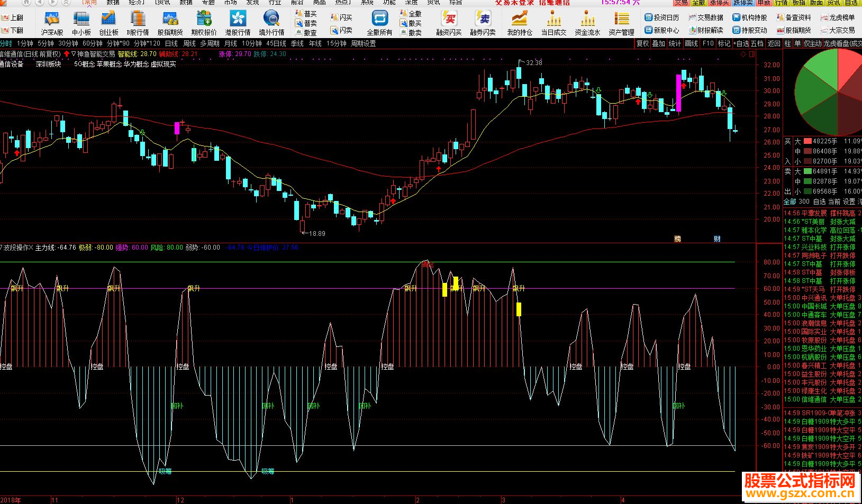Click the 全撤所有 cancel-all icon
The width and height of the screenshot is (862, 504).
point(379,24)
